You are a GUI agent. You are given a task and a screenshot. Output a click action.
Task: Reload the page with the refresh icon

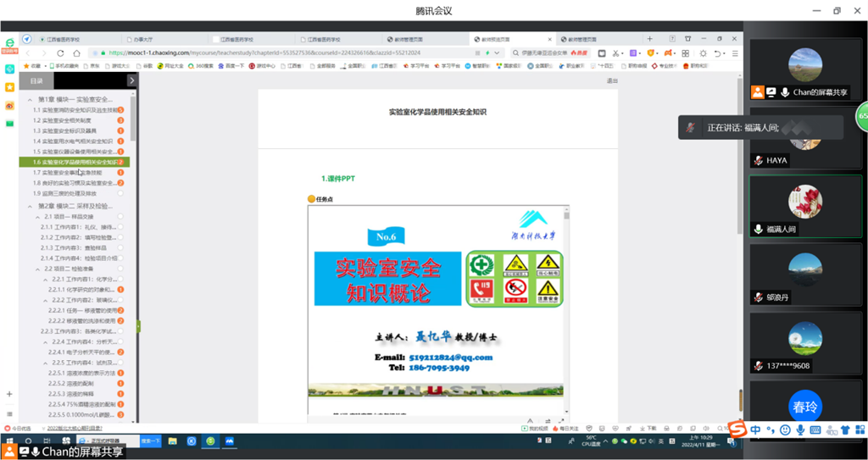(x=60, y=53)
